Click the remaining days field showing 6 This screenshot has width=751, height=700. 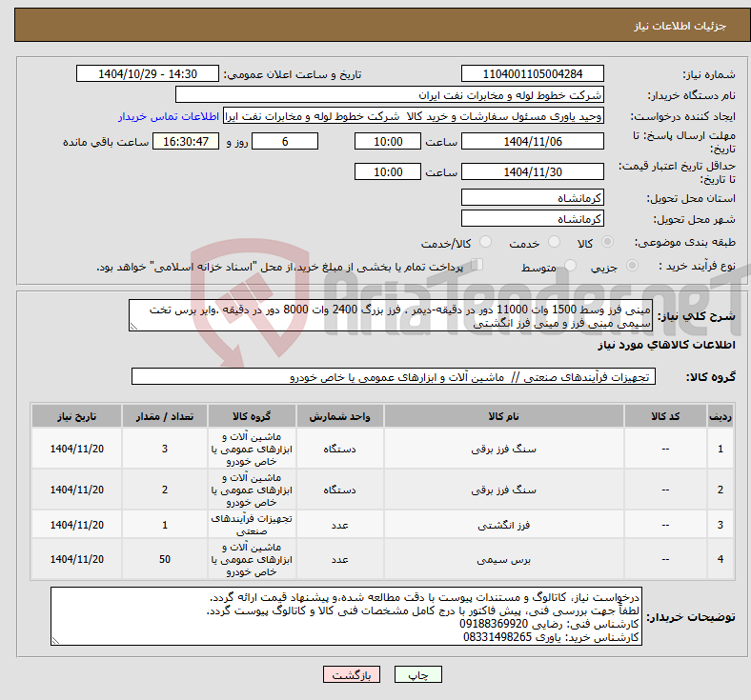point(285,142)
